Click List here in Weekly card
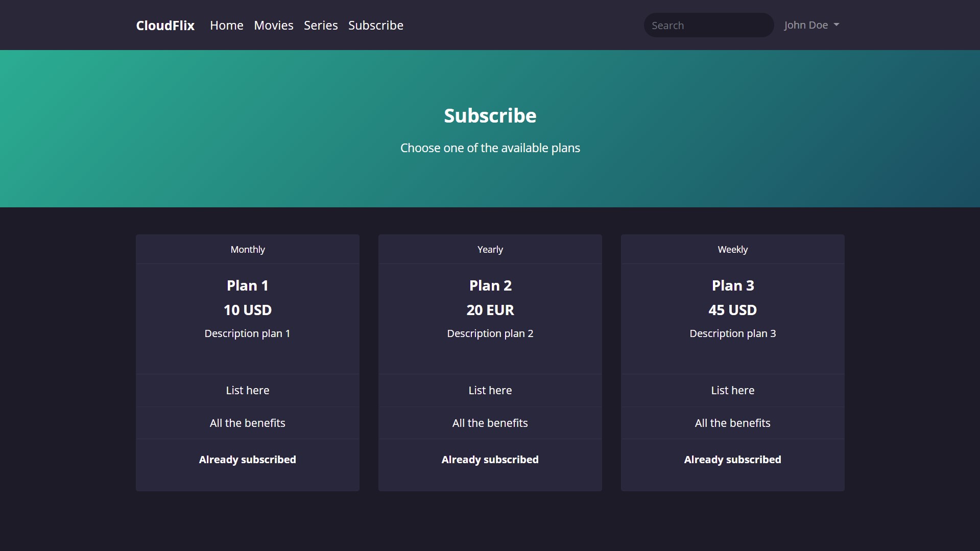The image size is (980, 551). [x=733, y=390]
